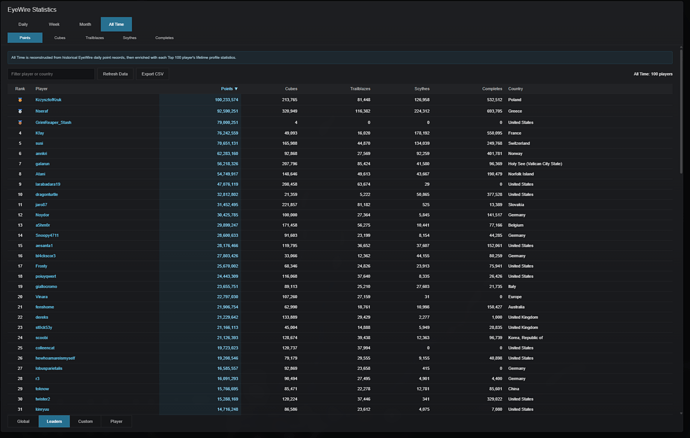Select the Completes metric tab
Screen dimensions: 690x438
[x=164, y=38]
